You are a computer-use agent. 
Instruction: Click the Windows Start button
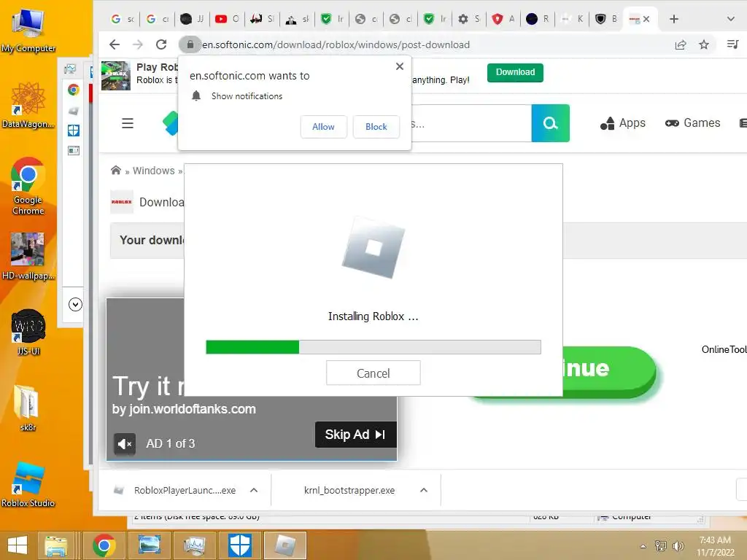pyautogui.click(x=18, y=545)
